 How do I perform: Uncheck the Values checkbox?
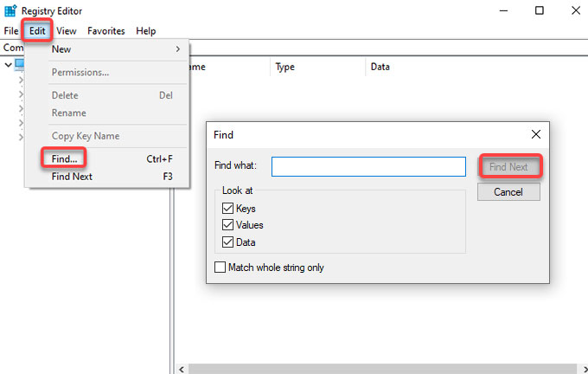point(227,224)
